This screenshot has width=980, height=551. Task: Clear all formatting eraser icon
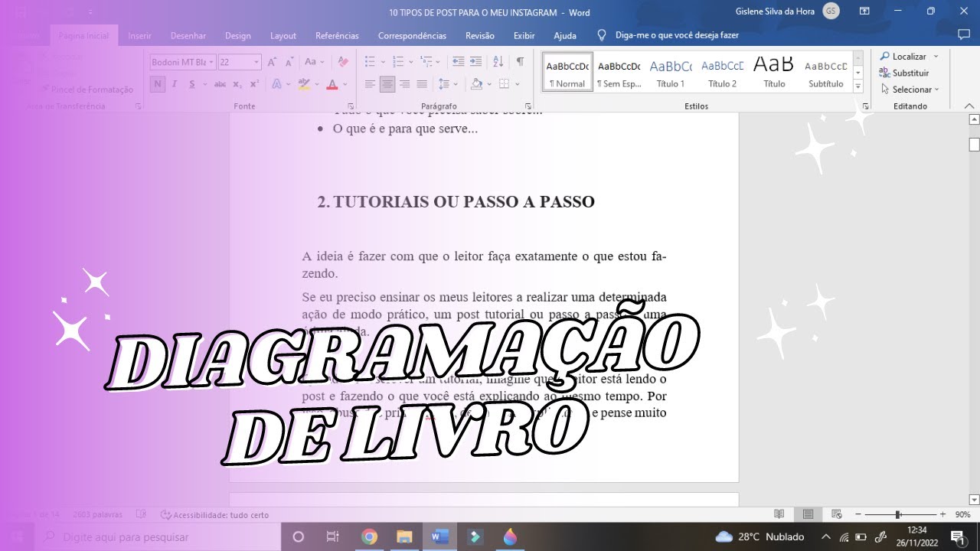(343, 62)
